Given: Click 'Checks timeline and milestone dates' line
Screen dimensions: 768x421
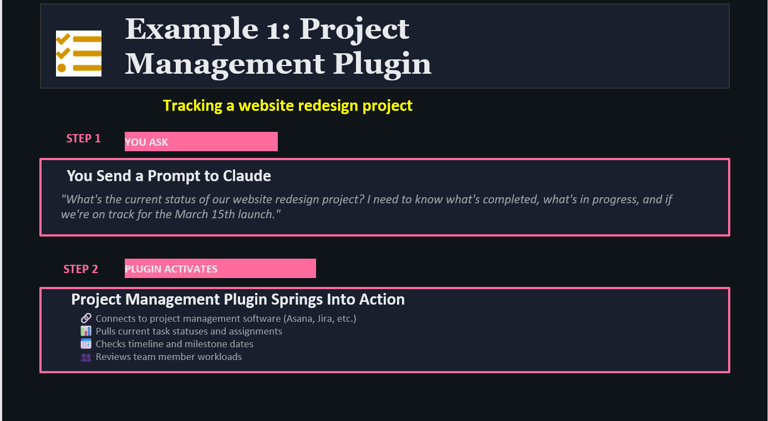Looking at the screenshot, I should (x=174, y=344).
